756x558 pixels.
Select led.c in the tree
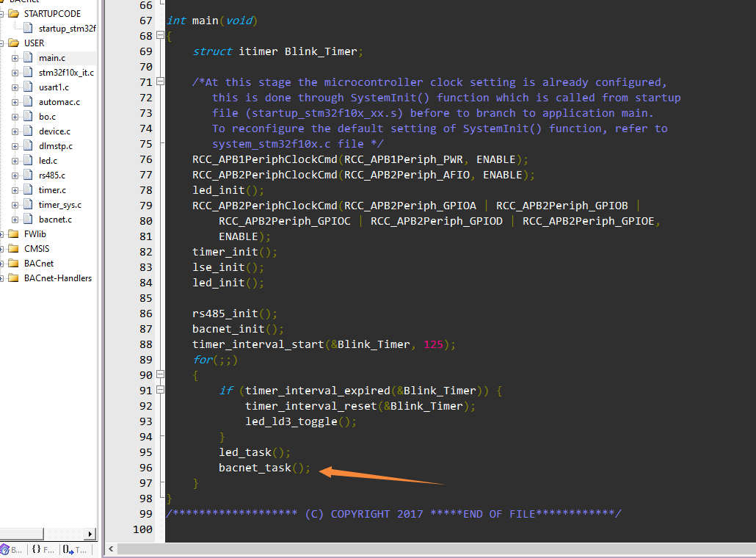pyautogui.click(x=48, y=161)
